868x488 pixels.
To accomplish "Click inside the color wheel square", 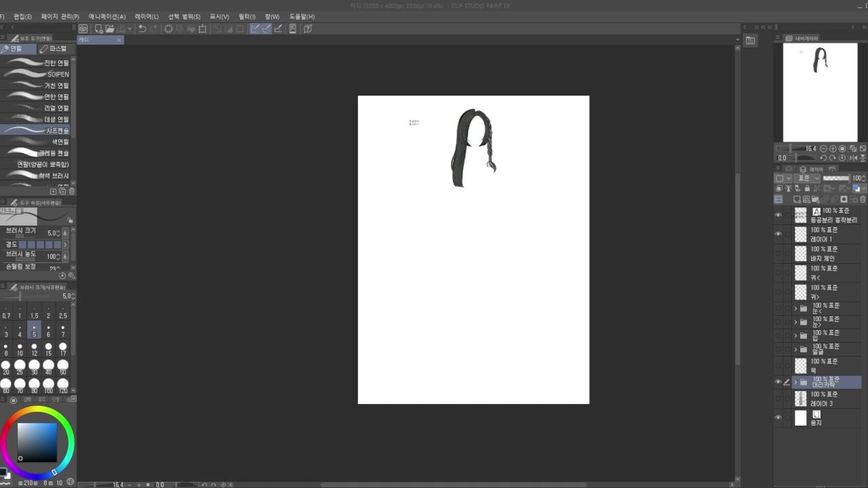I will [37, 443].
